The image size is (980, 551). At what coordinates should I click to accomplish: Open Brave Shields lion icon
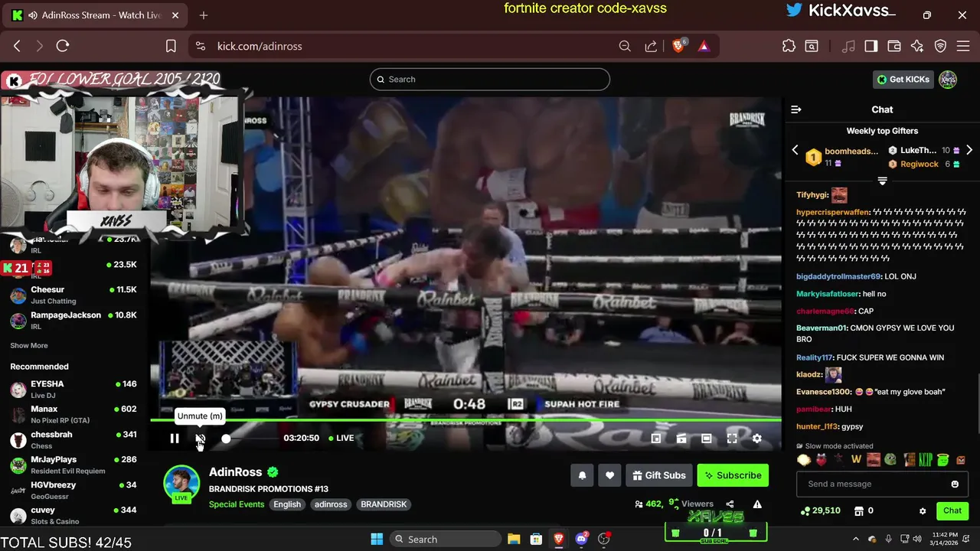[678, 46]
